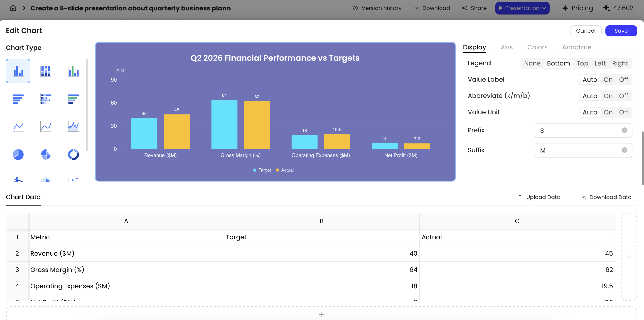Open Version history

coord(377,8)
